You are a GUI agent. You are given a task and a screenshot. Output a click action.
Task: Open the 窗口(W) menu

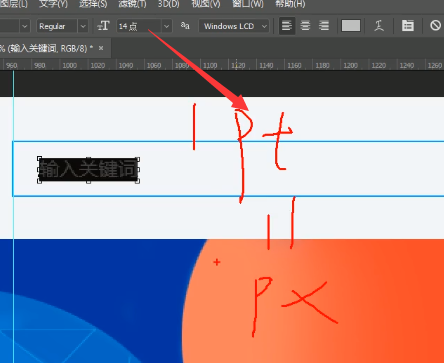[x=248, y=4]
